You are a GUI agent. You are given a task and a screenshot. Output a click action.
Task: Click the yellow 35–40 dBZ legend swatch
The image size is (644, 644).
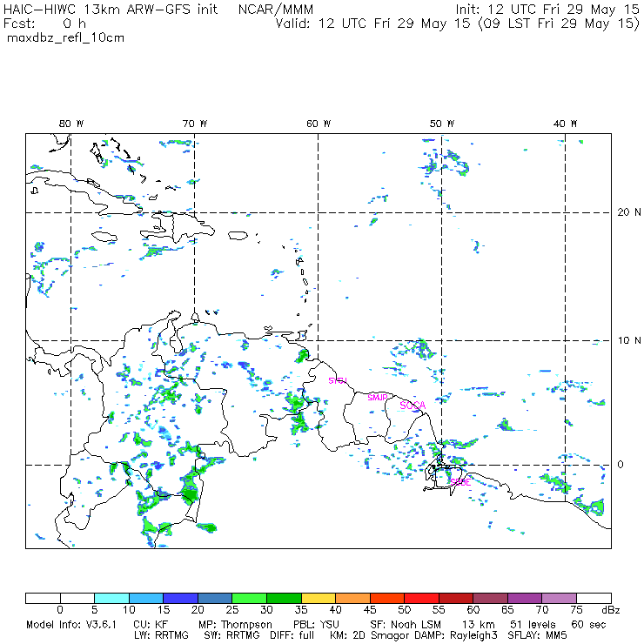pyautogui.click(x=319, y=598)
